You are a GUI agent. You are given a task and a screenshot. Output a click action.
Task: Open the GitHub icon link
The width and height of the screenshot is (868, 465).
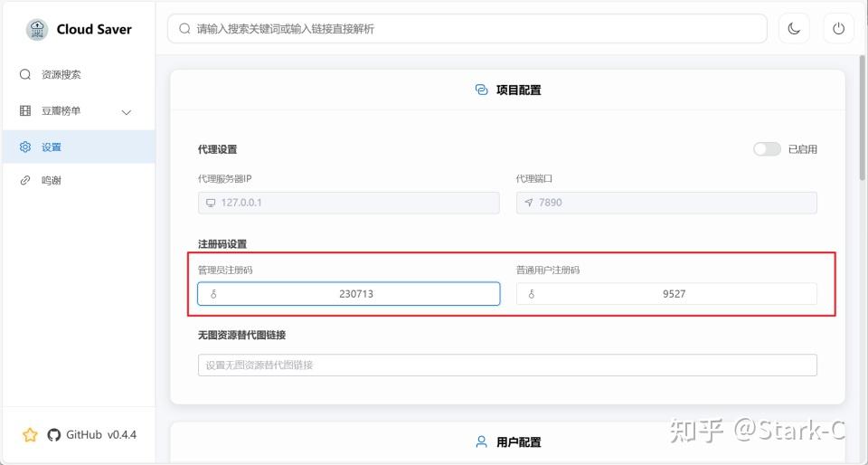click(x=53, y=435)
